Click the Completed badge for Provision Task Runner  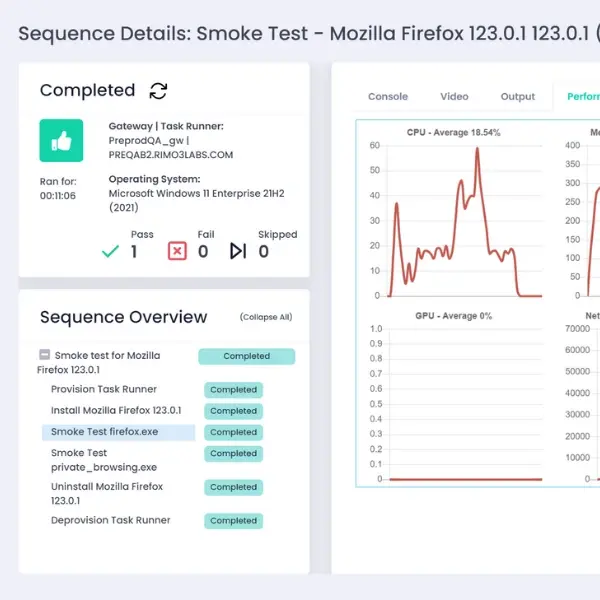point(233,390)
